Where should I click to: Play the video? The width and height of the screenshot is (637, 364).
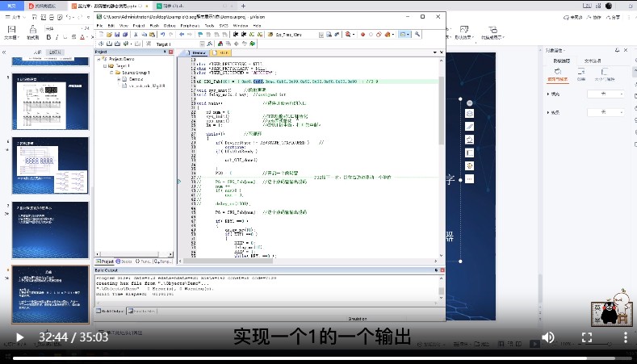[19, 337]
